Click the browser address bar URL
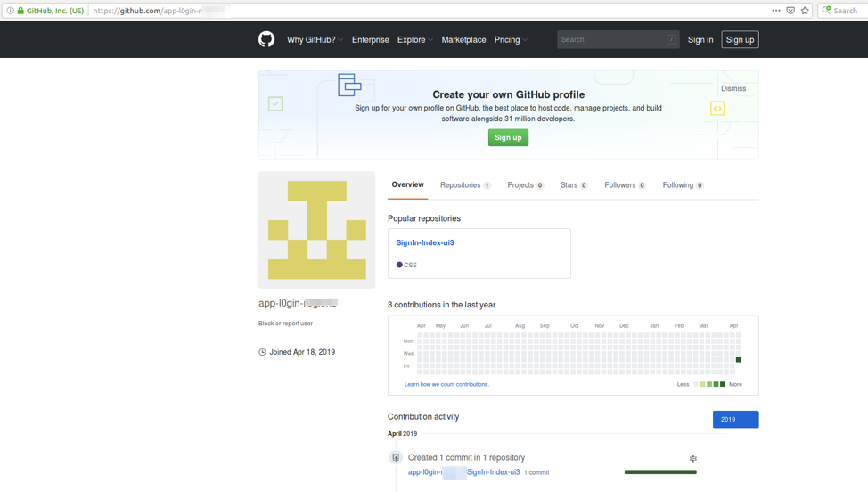Image resolution: width=868 pixels, height=492 pixels. pyautogui.click(x=160, y=11)
